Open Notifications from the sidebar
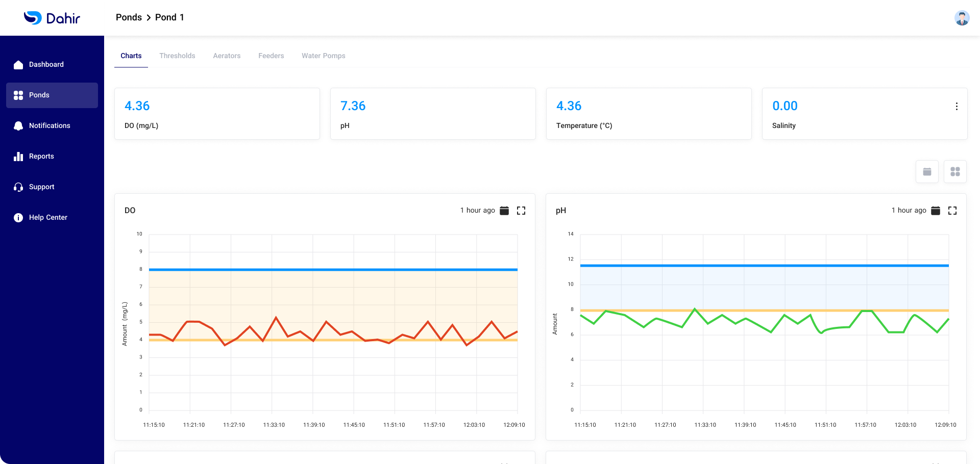The width and height of the screenshot is (980, 464). (49, 125)
